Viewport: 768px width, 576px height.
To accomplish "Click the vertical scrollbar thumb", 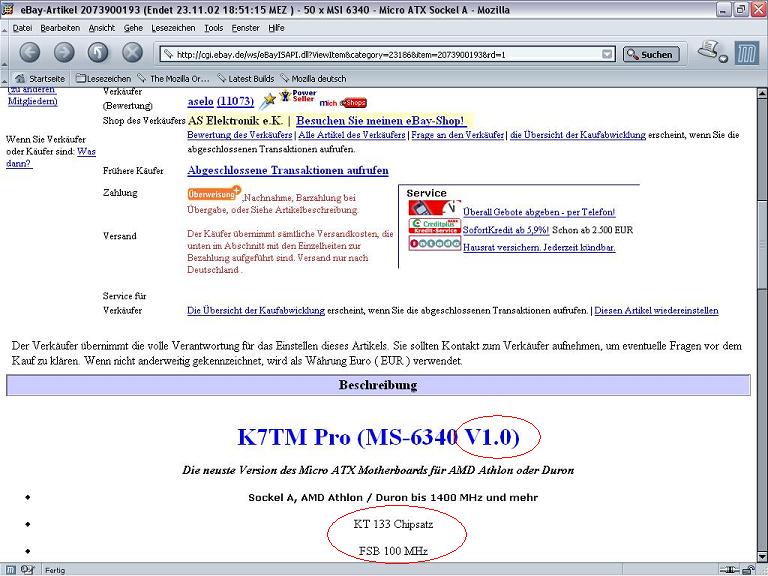I will 762,245.
